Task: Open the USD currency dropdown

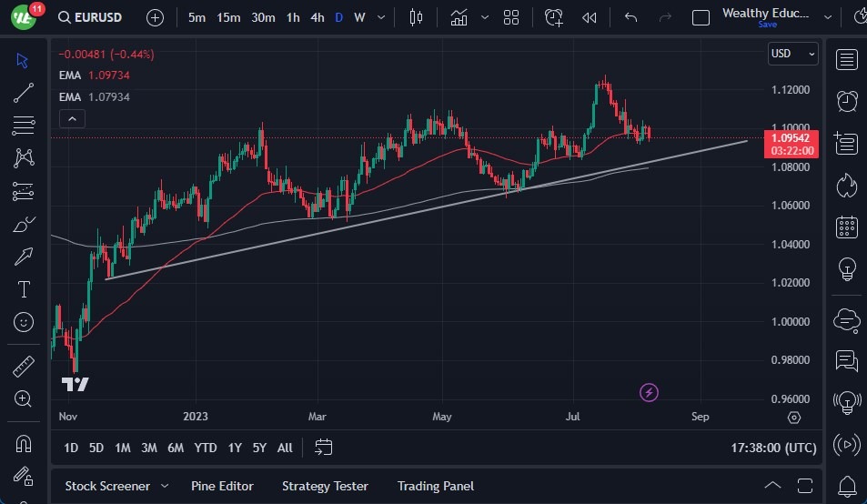Action: (792, 54)
